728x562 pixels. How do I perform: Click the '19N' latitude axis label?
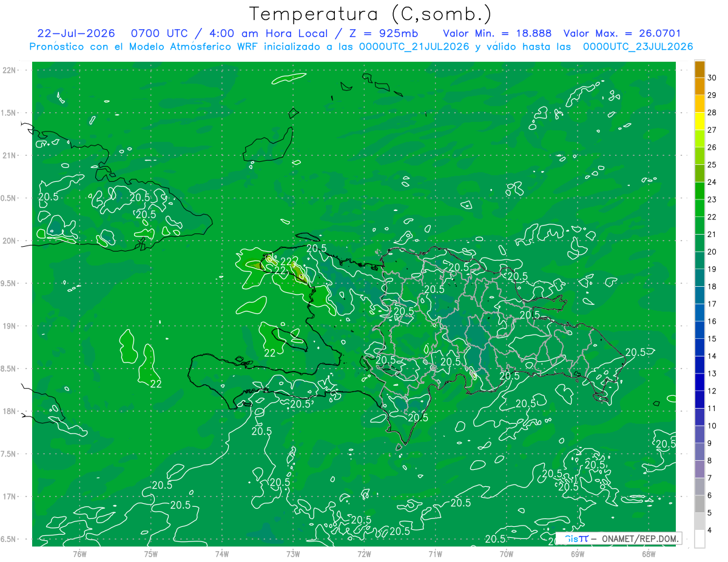(9, 326)
